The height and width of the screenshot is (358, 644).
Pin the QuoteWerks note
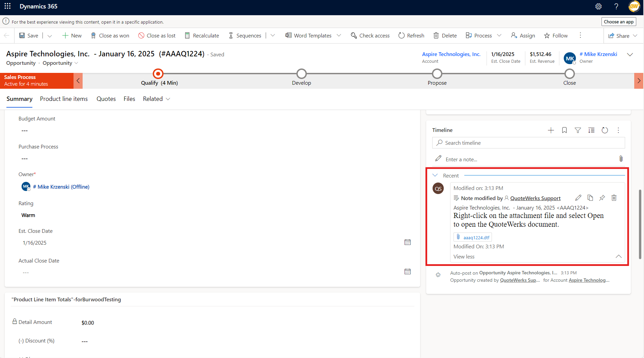[602, 198]
